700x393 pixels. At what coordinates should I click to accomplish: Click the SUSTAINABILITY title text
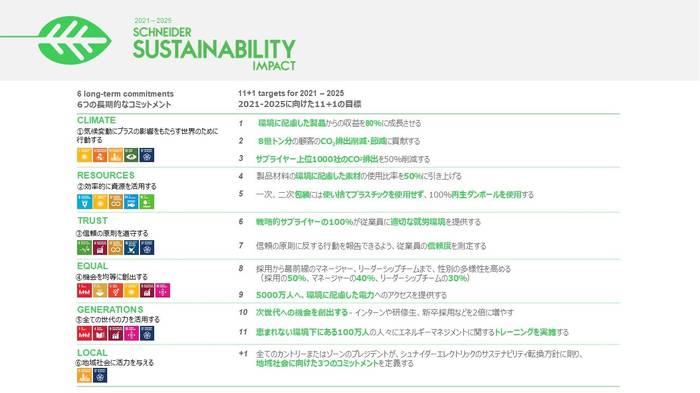214,49
